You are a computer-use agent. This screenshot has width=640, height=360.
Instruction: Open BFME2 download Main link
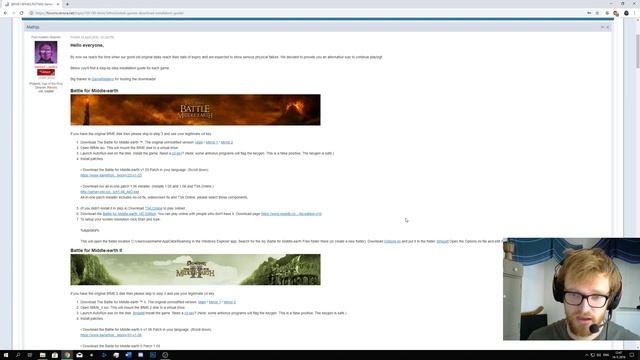coord(202,302)
